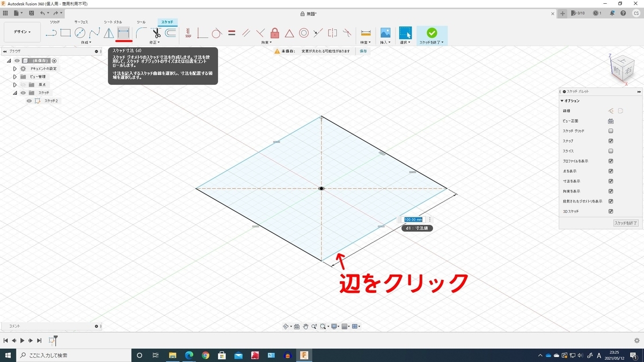Viewport: 644px width, 362px height.
Task: Apply the lock Fix/UnFix constraint
Action: click(x=276, y=33)
